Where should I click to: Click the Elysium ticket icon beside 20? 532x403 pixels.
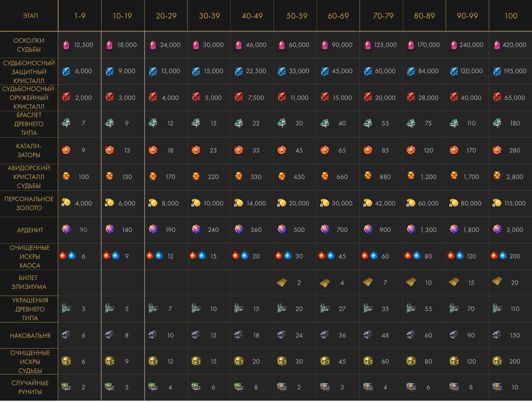click(x=497, y=282)
